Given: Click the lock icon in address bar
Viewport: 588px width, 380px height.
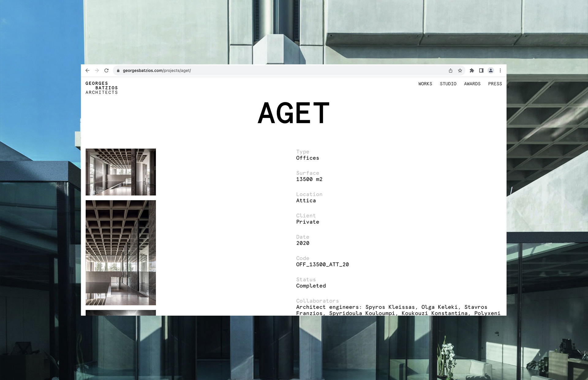Looking at the screenshot, I should (x=118, y=71).
